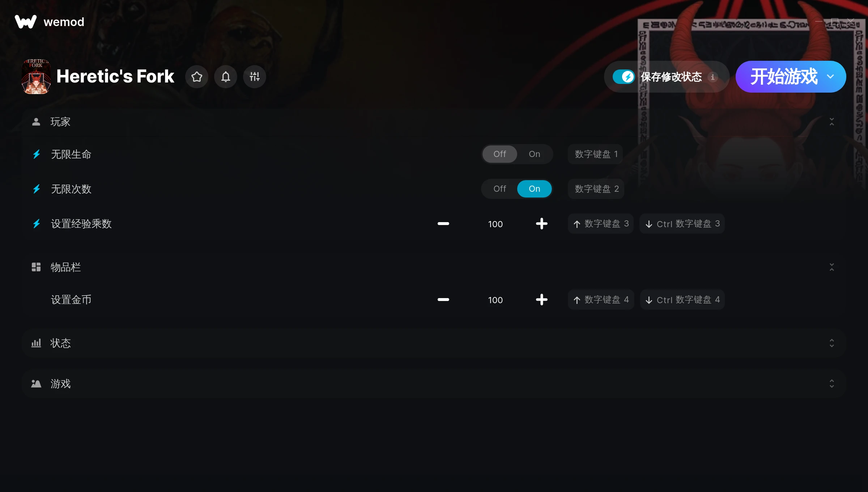868x492 pixels.
Task: Increase 设置金币 with the plus icon
Action: tap(542, 300)
